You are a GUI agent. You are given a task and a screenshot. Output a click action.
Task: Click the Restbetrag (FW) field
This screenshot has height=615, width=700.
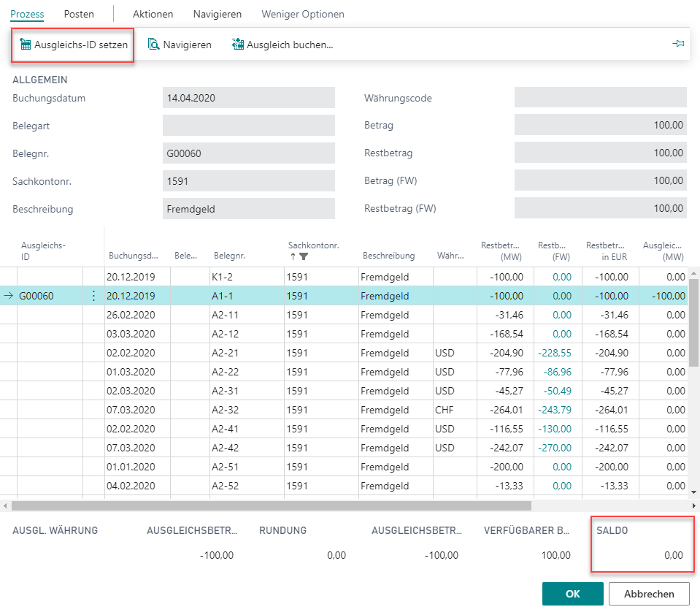[x=601, y=207]
